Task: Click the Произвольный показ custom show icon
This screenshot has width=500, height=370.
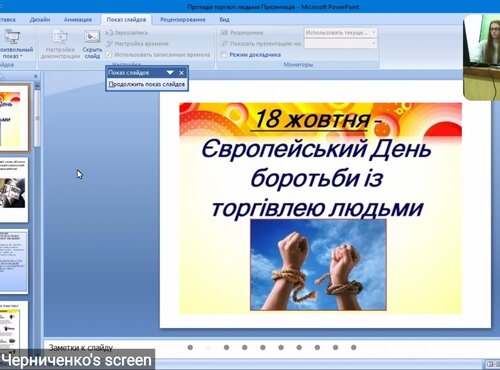Action: (12, 36)
